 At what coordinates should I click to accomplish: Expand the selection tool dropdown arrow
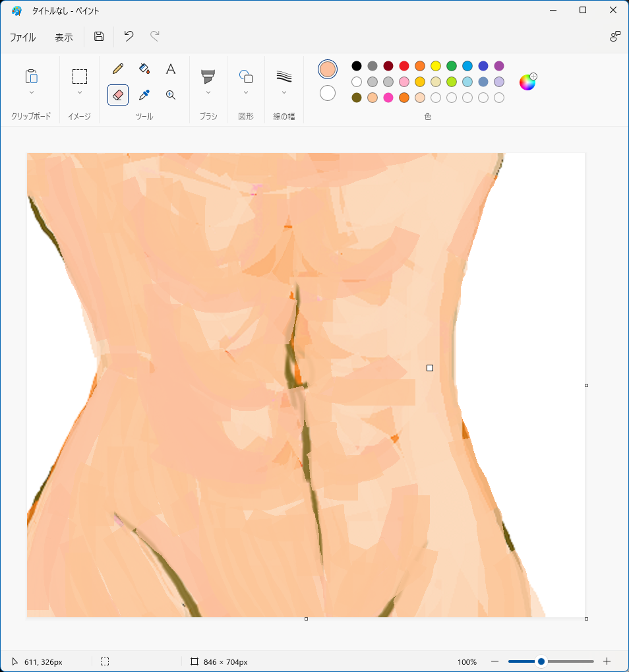pos(80,93)
